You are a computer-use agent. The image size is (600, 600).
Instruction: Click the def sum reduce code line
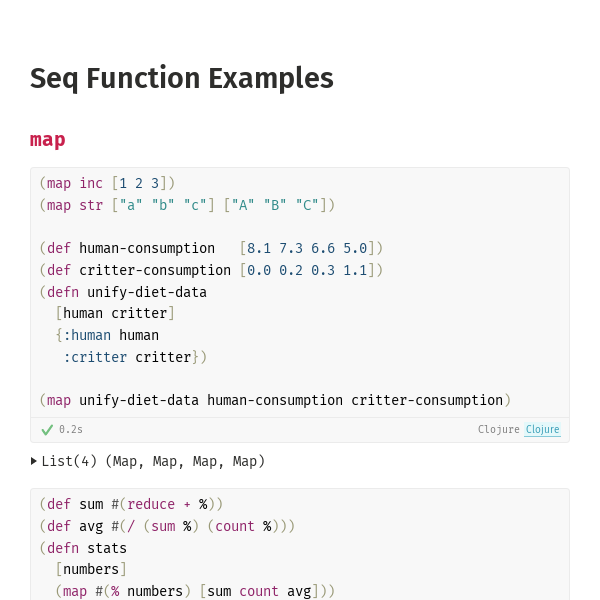point(131,504)
